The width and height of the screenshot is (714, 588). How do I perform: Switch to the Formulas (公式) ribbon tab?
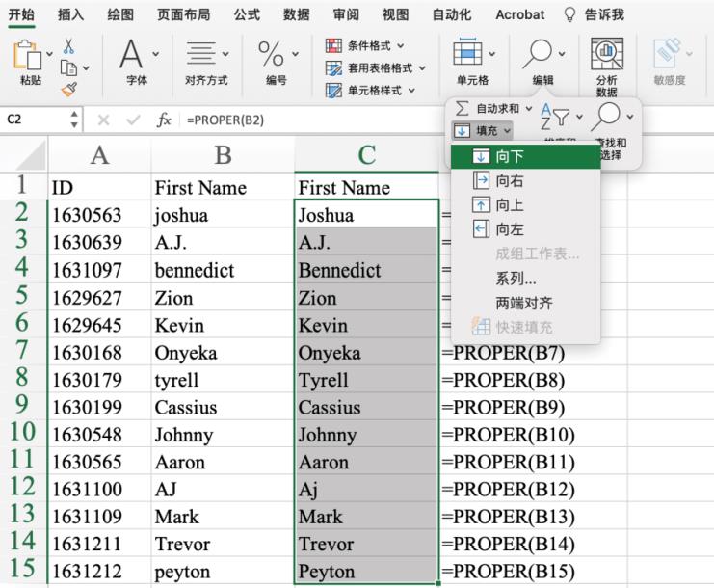(x=247, y=14)
